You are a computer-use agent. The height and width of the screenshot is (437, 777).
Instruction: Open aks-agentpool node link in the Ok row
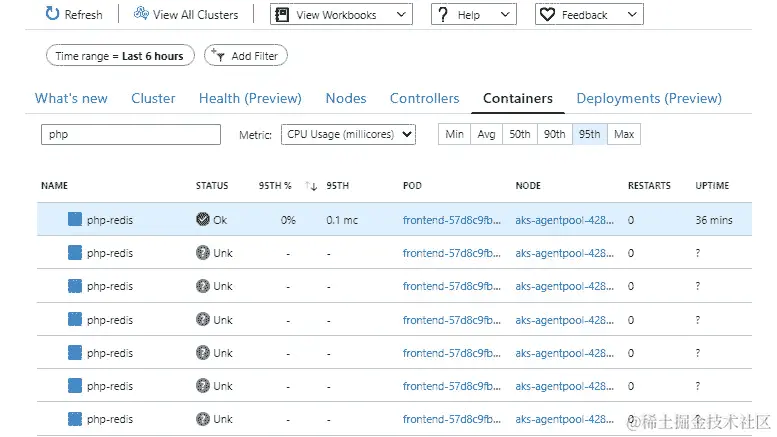pos(564,220)
